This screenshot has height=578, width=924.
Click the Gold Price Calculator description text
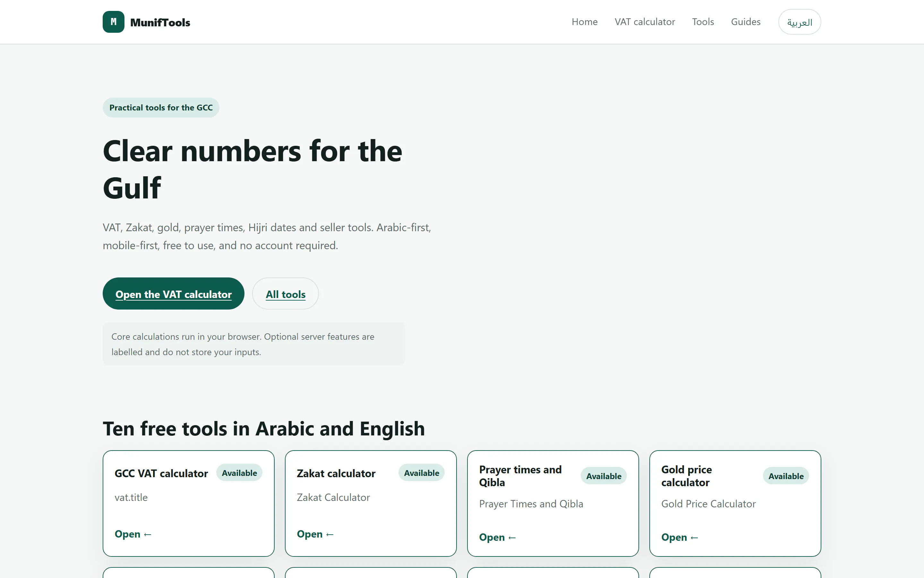click(708, 504)
